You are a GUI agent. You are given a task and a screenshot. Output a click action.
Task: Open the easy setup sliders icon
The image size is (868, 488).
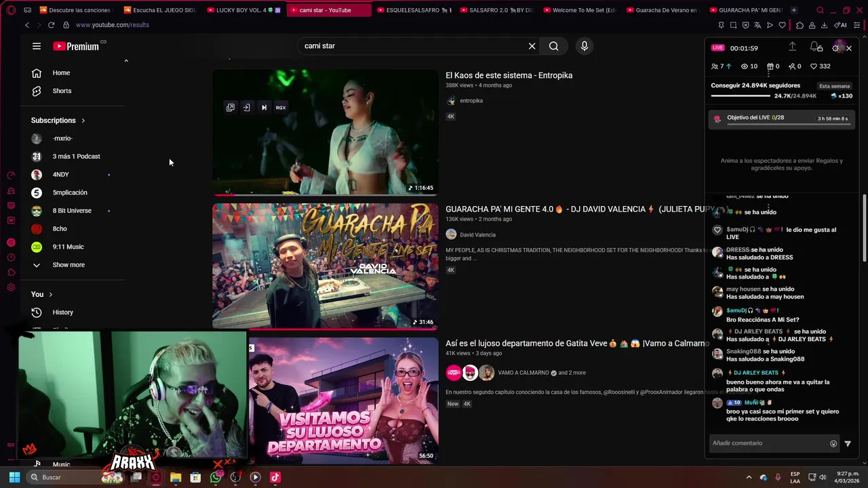click(x=857, y=25)
